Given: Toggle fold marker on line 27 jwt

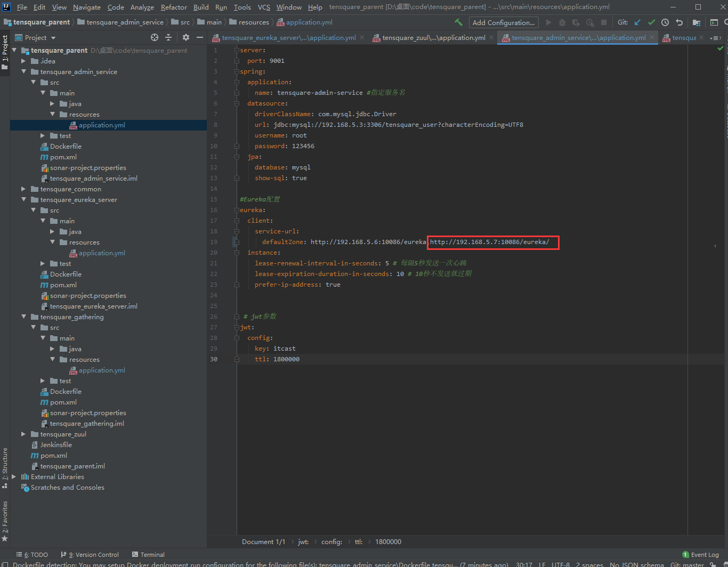Looking at the screenshot, I should pos(237,327).
